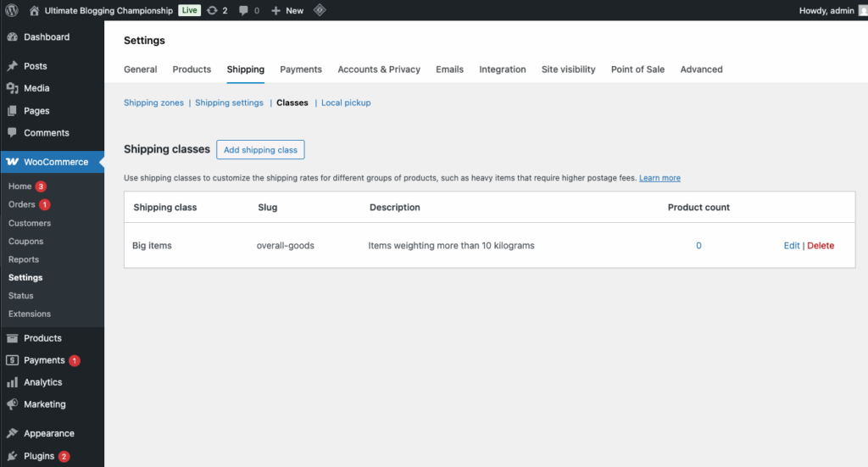Click the description cell about 10 kilograms
This screenshot has height=467, width=868.
(x=451, y=245)
